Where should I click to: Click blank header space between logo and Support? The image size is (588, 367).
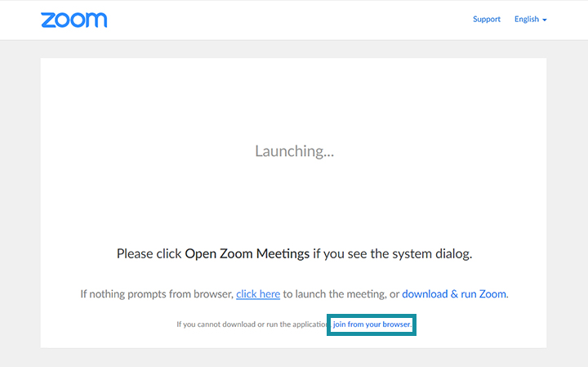[x=289, y=20]
